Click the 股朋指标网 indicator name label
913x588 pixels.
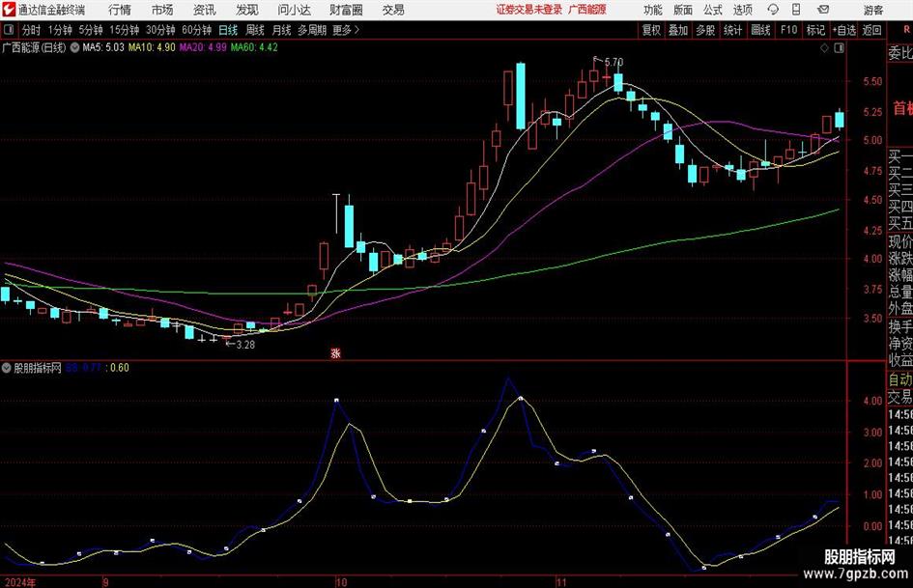(38, 368)
